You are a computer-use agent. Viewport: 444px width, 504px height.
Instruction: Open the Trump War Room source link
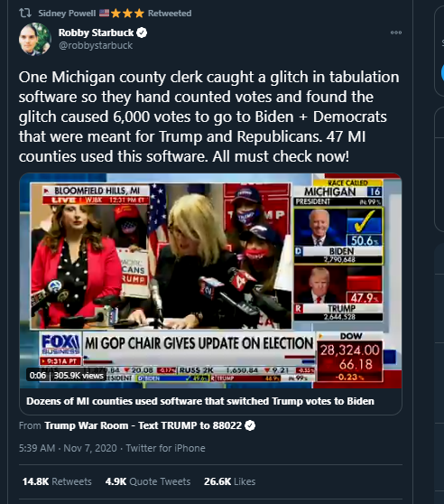[x=143, y=425]
